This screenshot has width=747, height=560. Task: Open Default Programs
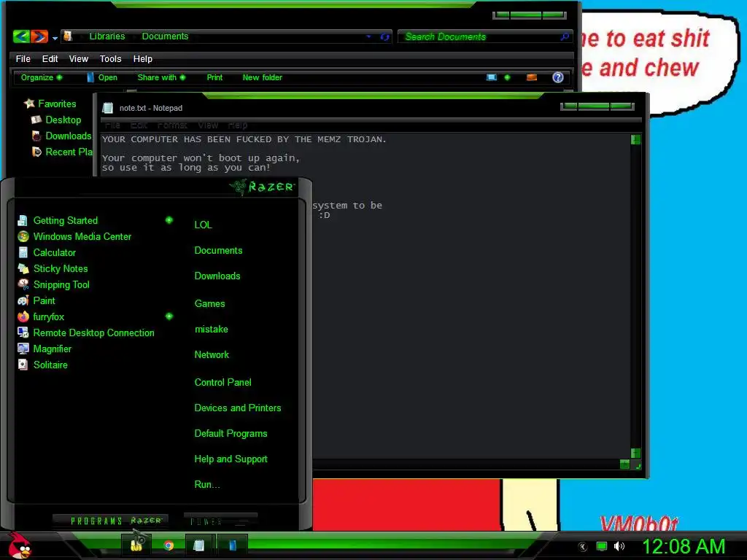coord(231,433)
